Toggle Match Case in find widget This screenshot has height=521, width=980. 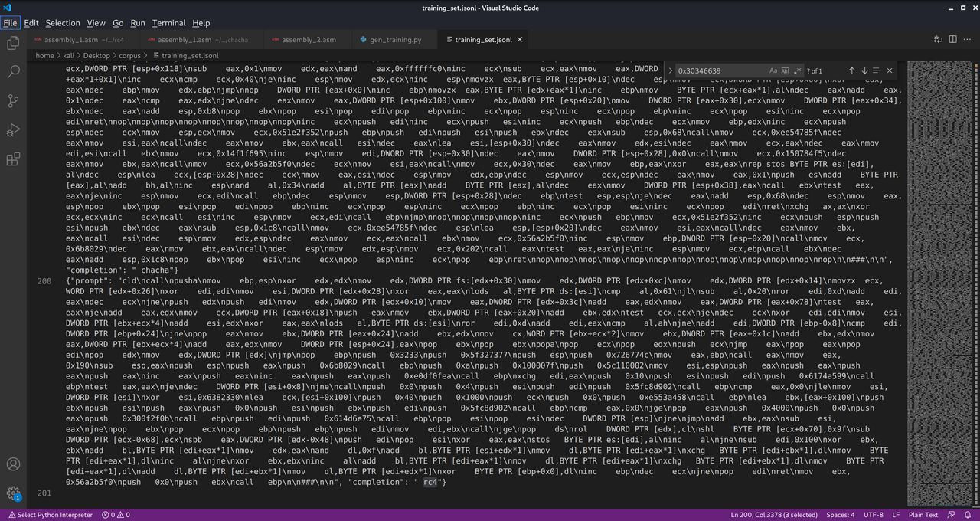pyautogui.click(x=773, y=70)
